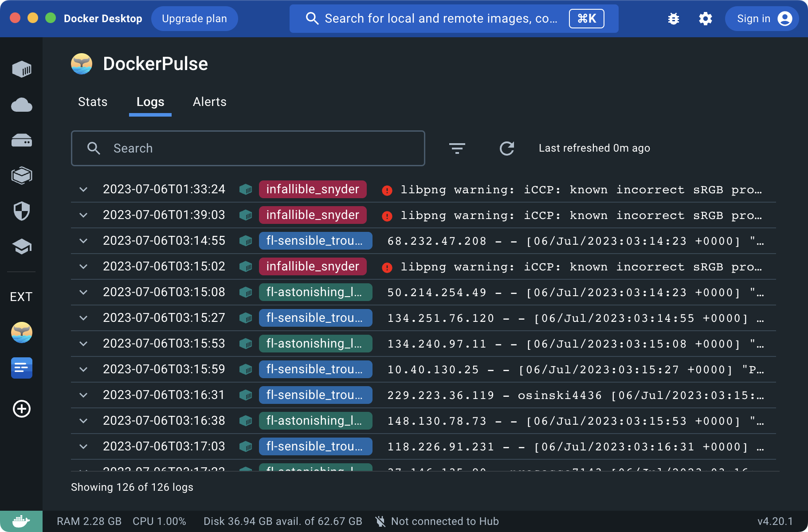Click the log message starting 10.40.130.25
The image size is (808, 532).
(x=575, y=370)
